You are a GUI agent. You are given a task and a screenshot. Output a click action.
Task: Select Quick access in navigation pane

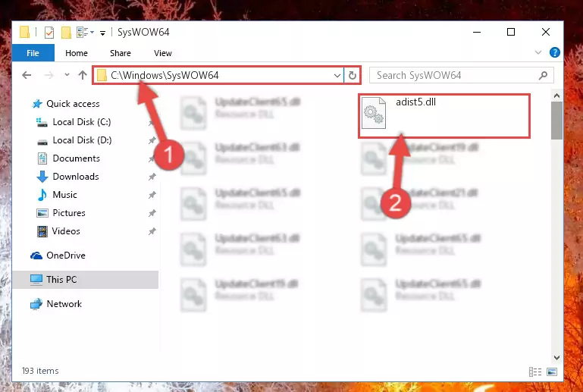73,104
